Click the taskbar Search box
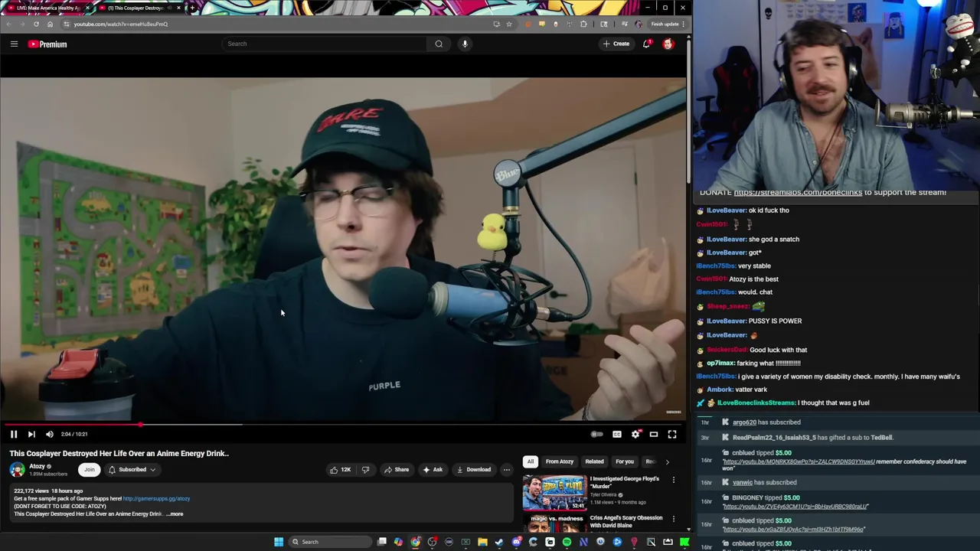Screen dimensions: 980x551 pos(329,542)
